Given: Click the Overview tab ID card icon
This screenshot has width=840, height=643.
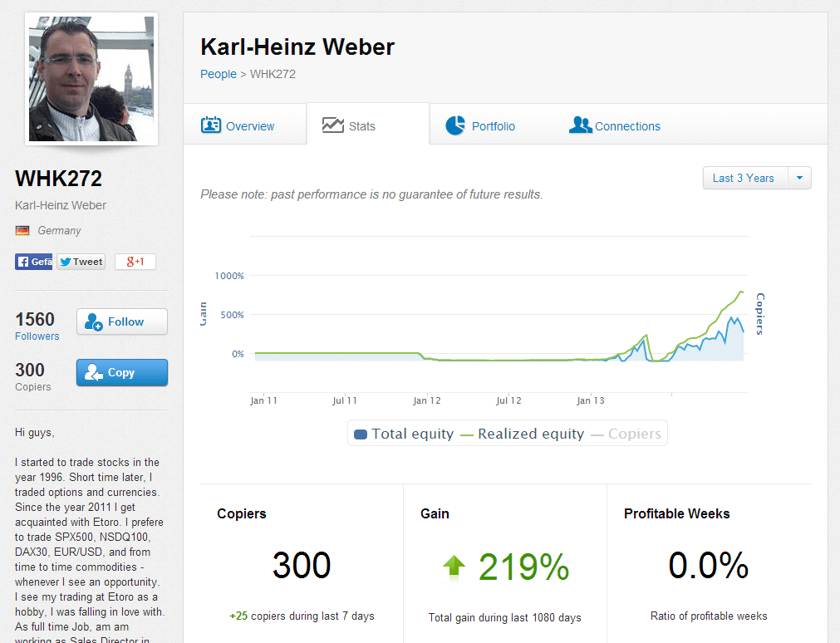Looking at the screenshot, I should click(211, 125).
